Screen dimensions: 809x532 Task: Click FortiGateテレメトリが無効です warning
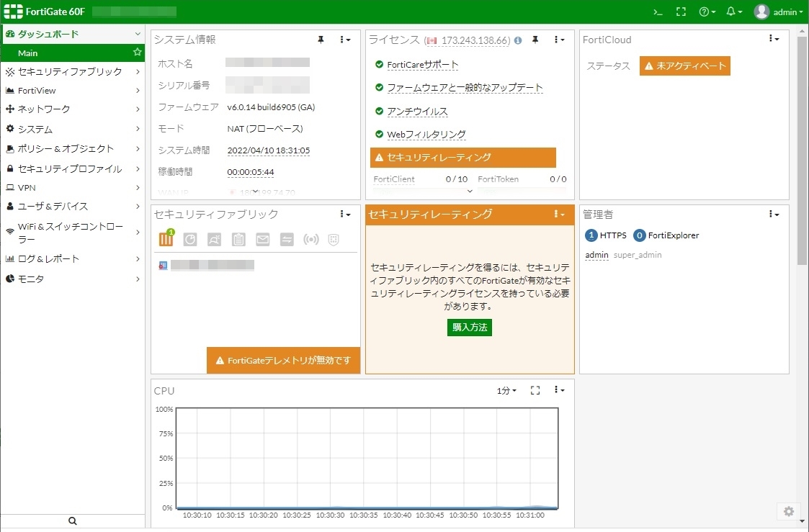click(x=283, y=361)
